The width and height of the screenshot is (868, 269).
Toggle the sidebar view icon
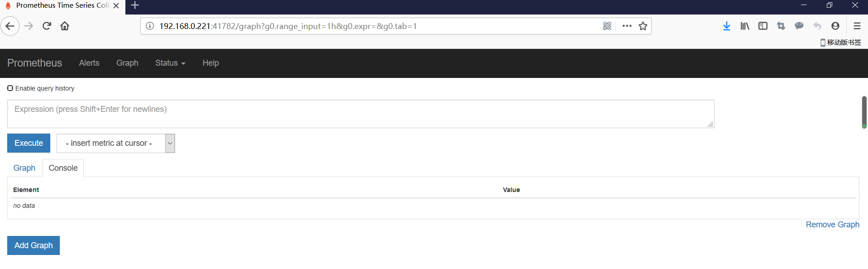point(763,26)
